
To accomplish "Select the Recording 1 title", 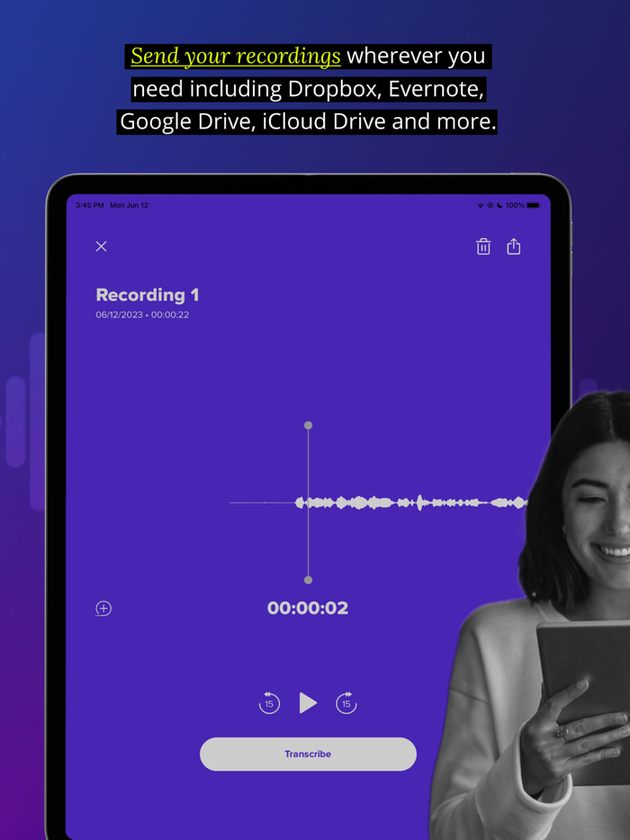I will (148, 295).
